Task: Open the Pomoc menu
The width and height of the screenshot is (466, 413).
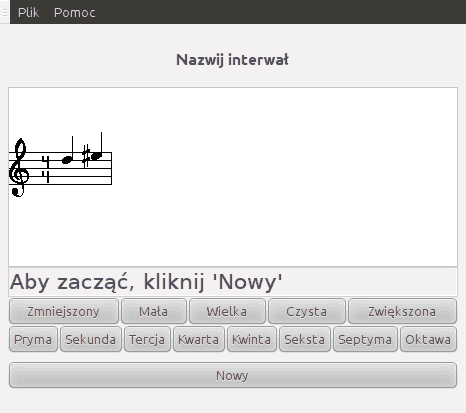Action: coord(75,12)
